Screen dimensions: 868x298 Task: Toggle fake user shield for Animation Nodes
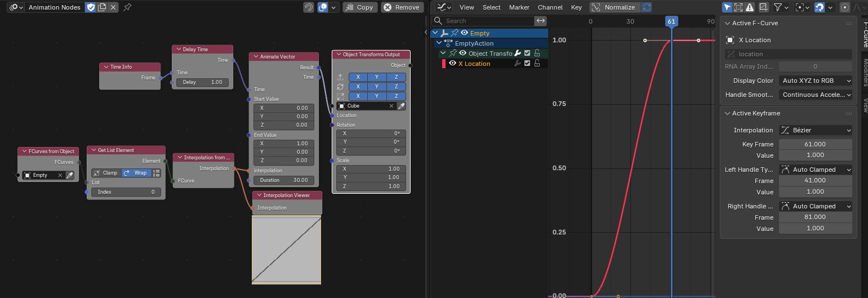91,7
